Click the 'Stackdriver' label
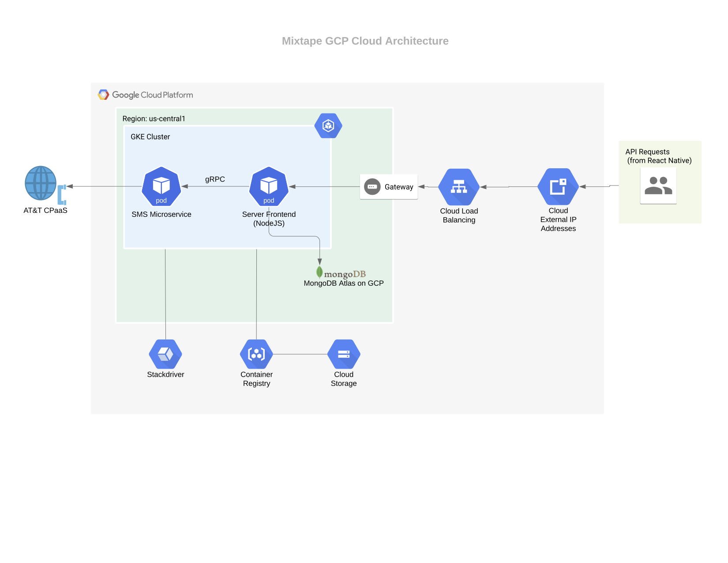Screen dimensions: 728x563 (x=165, y=374)
